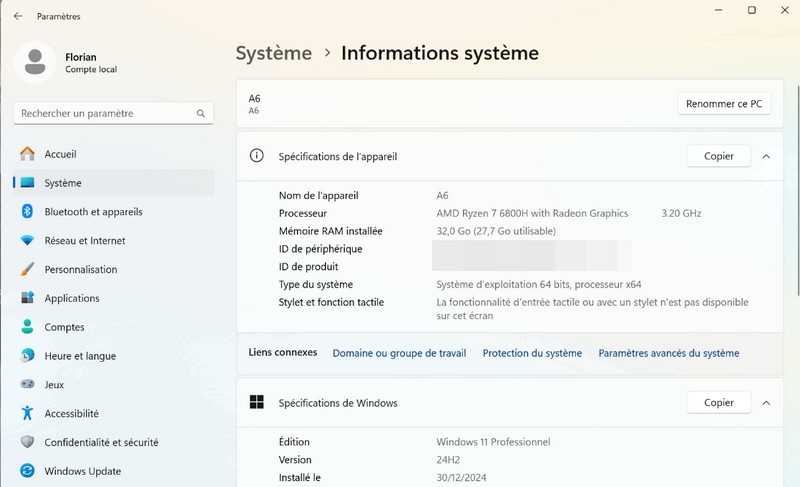Click the Renommer ce PC button
This screenshot has height=487, width=800.
724,104
